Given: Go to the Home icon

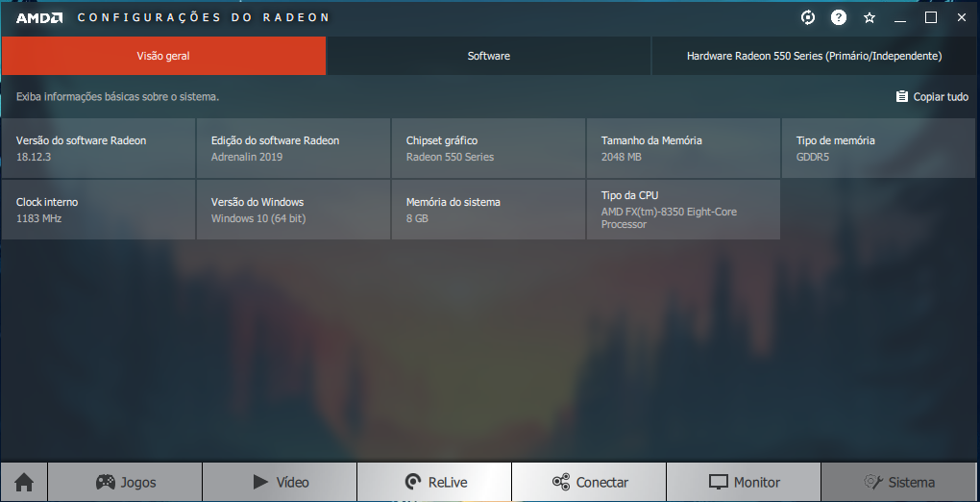Looking at the screenshot, I should (x=24, y=482).
